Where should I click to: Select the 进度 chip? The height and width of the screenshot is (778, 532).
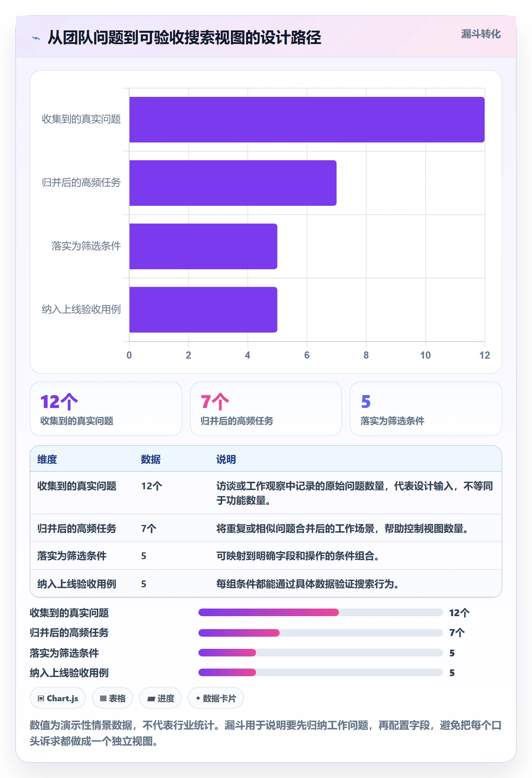[x=160, y=698]
